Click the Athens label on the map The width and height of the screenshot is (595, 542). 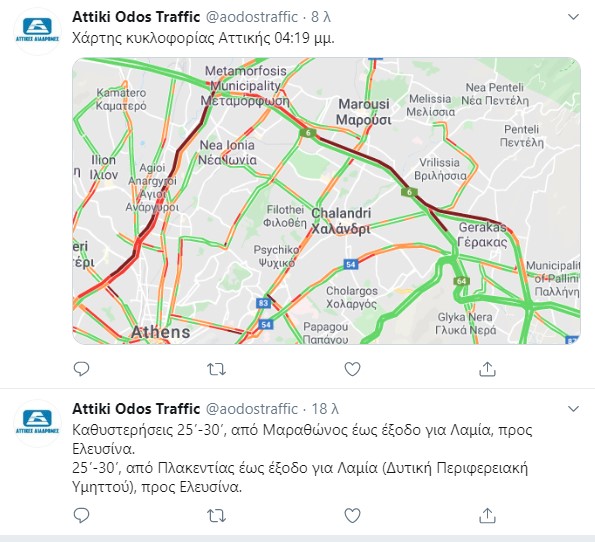(161, 332)
